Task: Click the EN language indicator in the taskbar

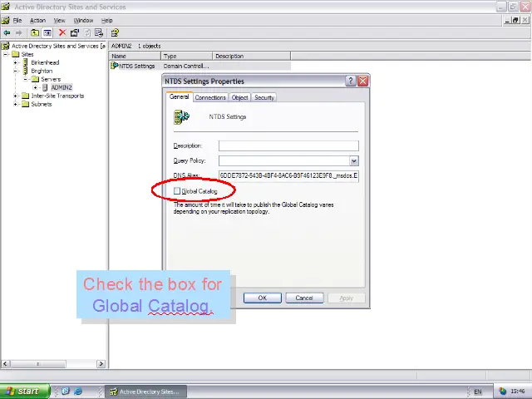Action: click(x=478, y=392)
